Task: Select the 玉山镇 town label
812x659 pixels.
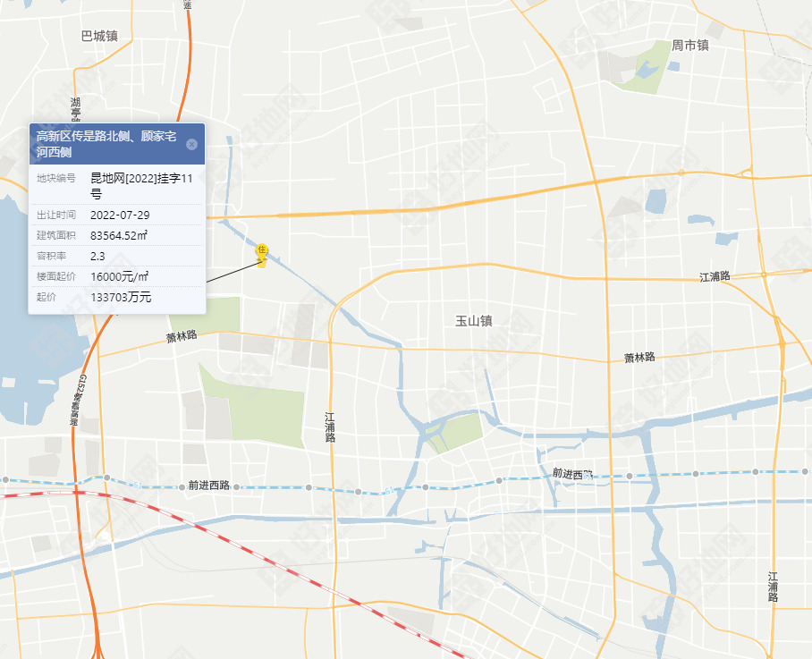Action: coord(473,321)
